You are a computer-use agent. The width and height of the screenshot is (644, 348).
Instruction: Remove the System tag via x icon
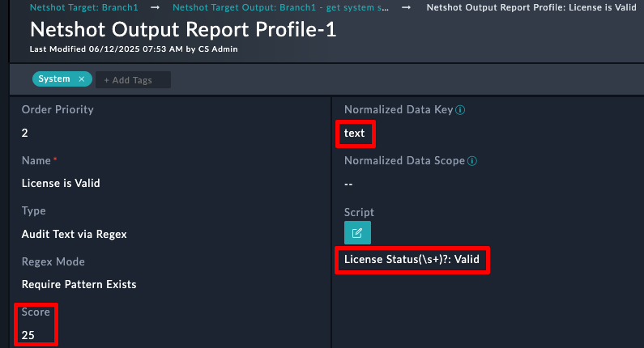tap(82, 79)
